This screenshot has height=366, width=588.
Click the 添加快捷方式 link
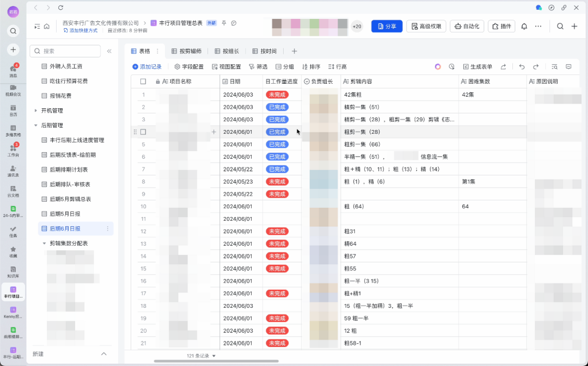point(81,30)
